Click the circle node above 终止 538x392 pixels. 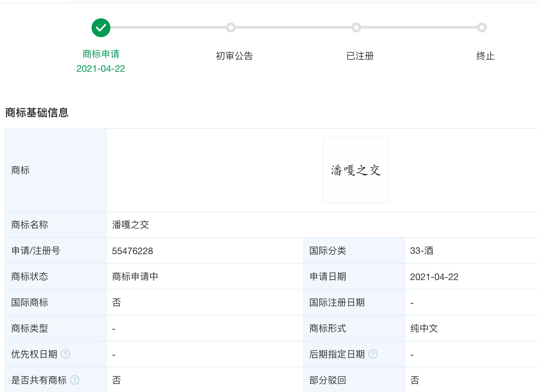(482, 28)
